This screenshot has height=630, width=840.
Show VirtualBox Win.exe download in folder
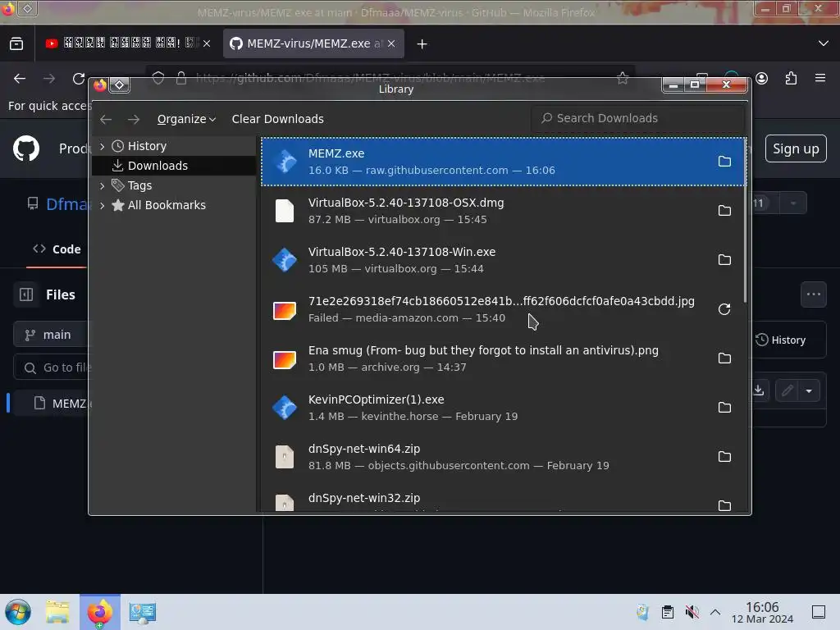point(724,260)
